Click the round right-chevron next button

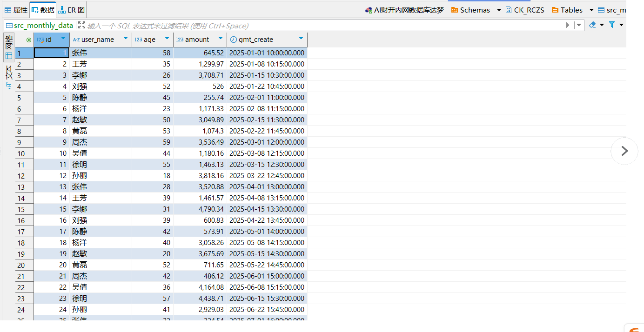[x=624, y=151]
